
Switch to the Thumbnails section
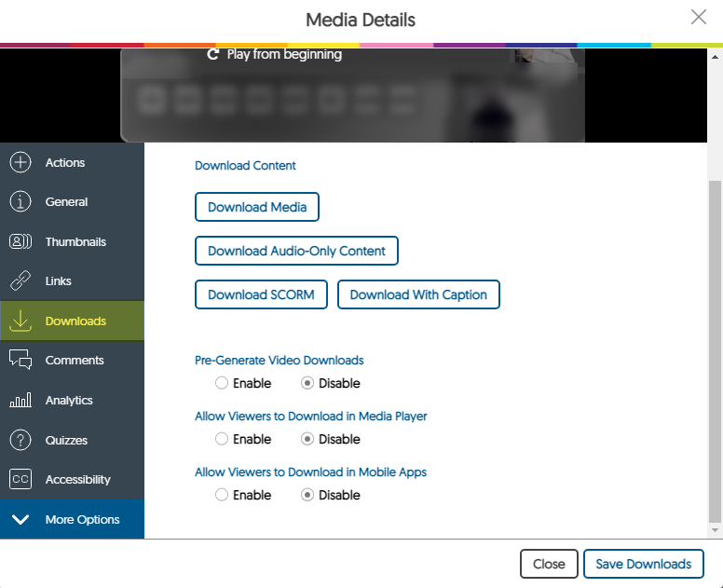coord(72,241)
